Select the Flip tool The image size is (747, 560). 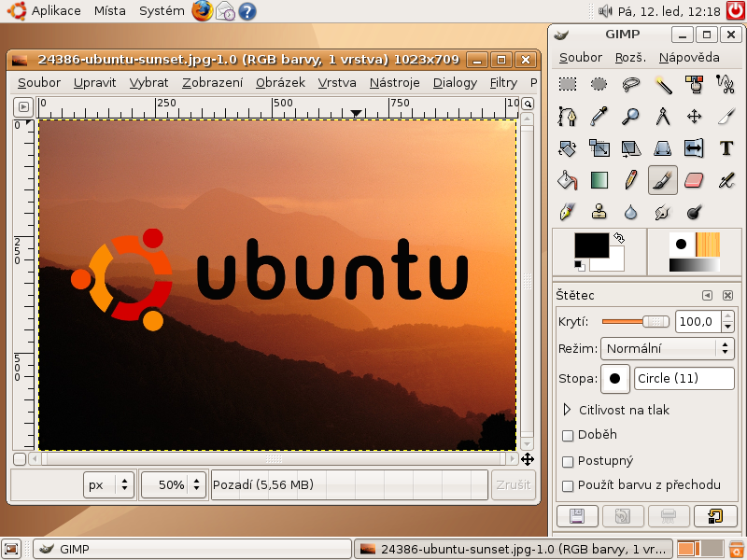click(x=694, y=148)
